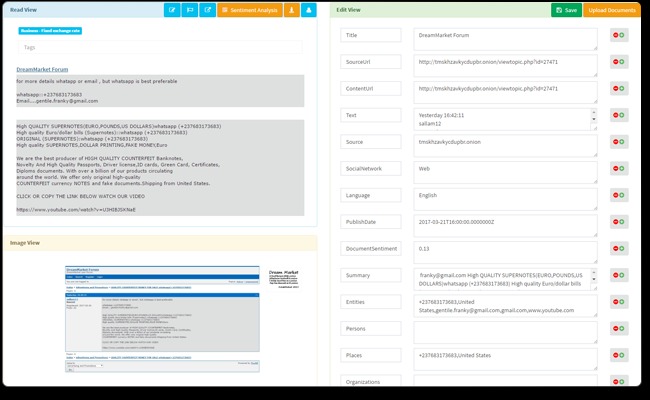
Task: Click the SocialNetwork value field showing Web
Action: pyautogui.click(x=505, y=172)
